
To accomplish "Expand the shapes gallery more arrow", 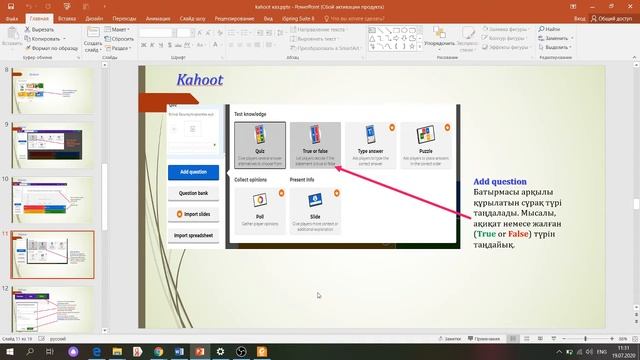I will 420,47.
